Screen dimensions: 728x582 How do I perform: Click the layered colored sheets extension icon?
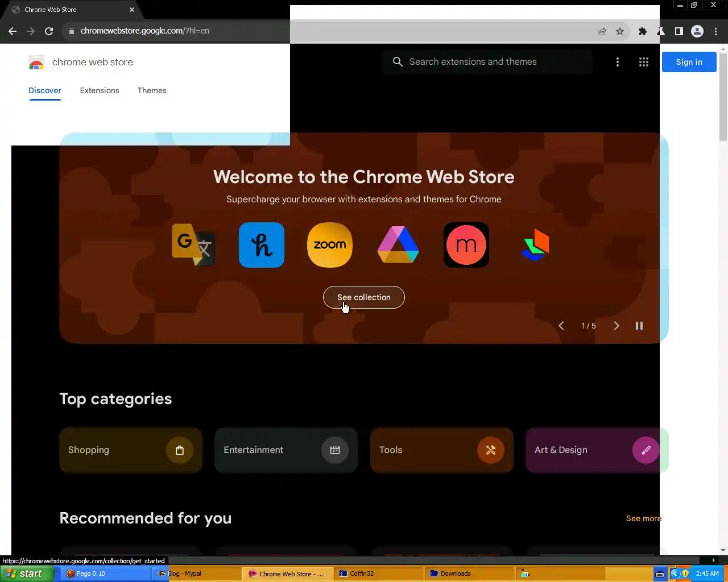535,245
